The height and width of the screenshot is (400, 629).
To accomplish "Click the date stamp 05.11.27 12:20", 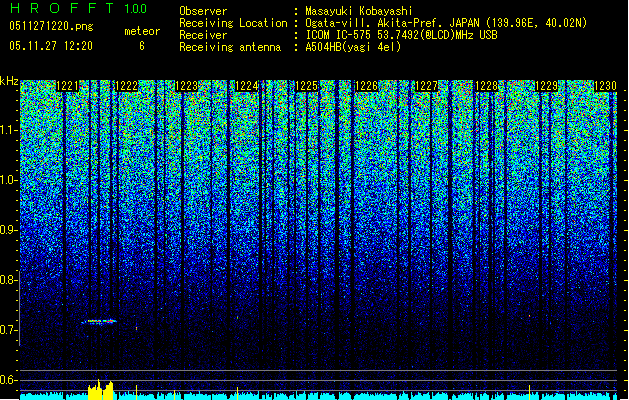I will tap(51, 46).
